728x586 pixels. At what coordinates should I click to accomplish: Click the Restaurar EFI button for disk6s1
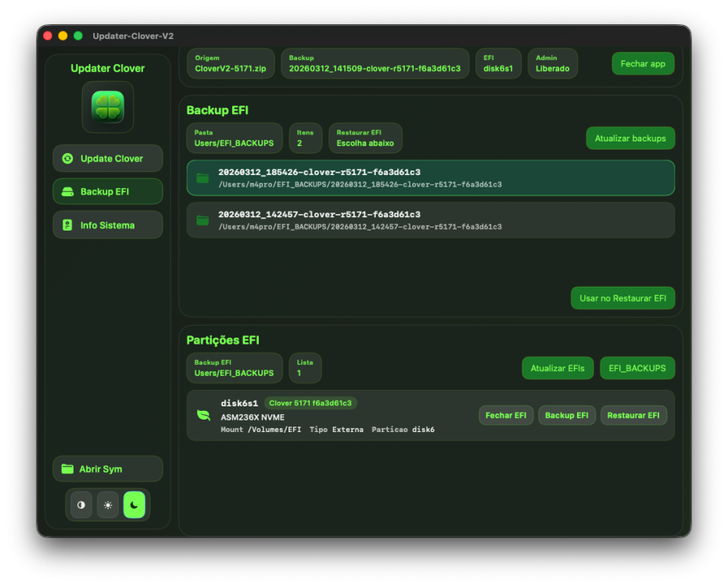[x=633, y=415]
